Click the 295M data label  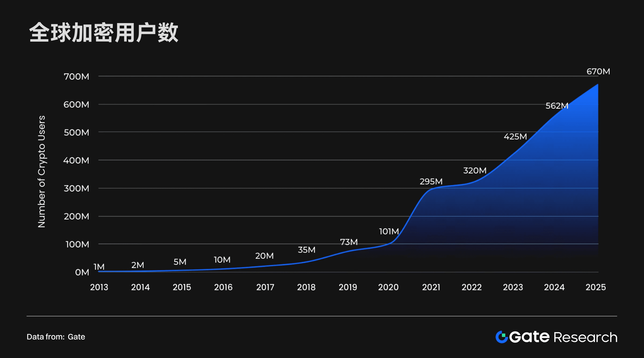pos(431,182)
